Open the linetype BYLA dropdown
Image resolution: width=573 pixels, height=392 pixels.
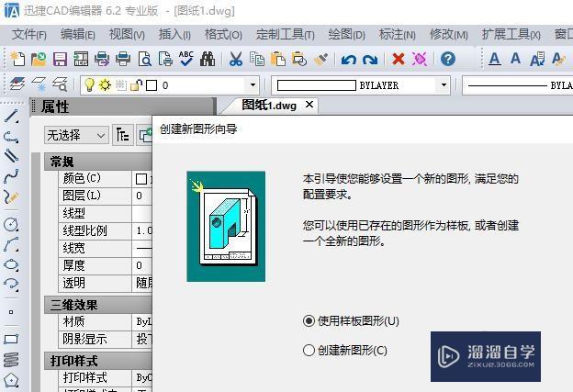tap(518, 85)
